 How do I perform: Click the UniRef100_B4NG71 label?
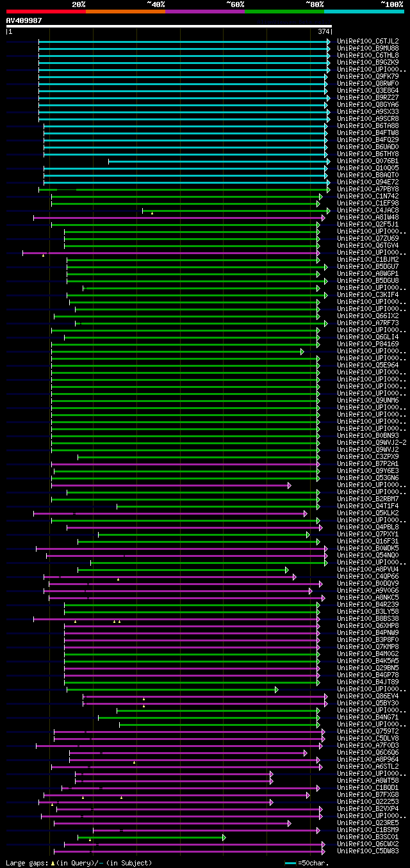tap(368, 717)
